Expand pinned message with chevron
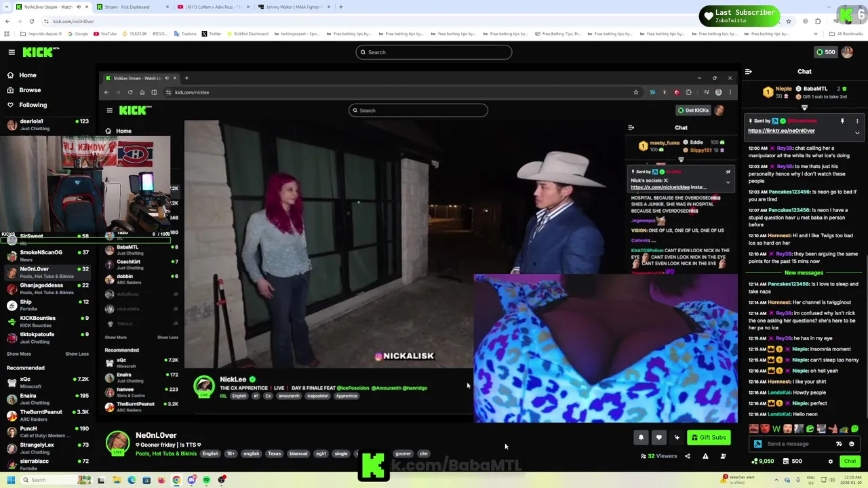This screenshot has width=868, height=488. [x=857, y=133]
